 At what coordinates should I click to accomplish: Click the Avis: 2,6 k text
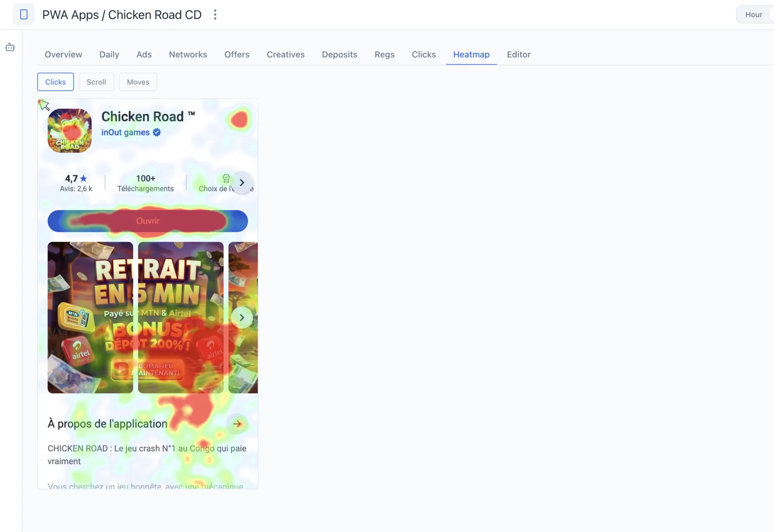click(x=76, y=189)
